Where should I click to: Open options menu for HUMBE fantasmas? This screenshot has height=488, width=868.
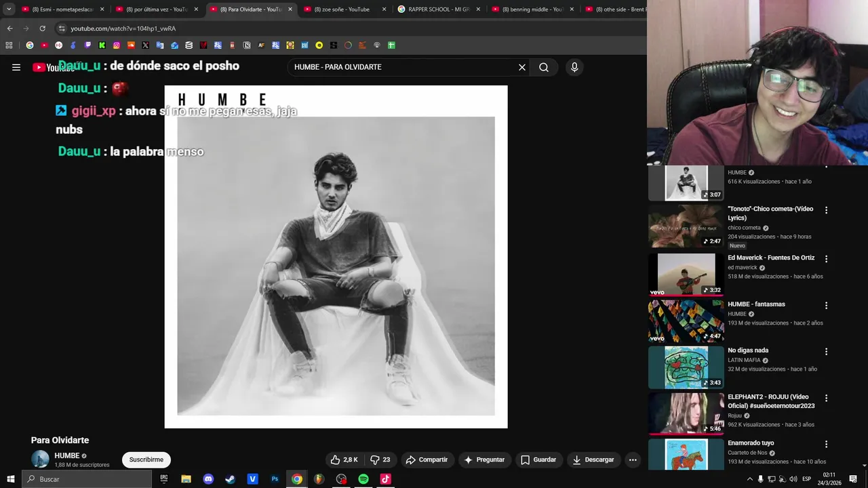tap(826, 306)
